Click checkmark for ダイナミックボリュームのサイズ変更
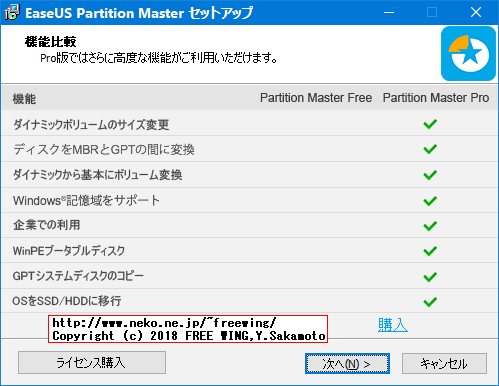 pyautogui.click(x=430, y=124)
